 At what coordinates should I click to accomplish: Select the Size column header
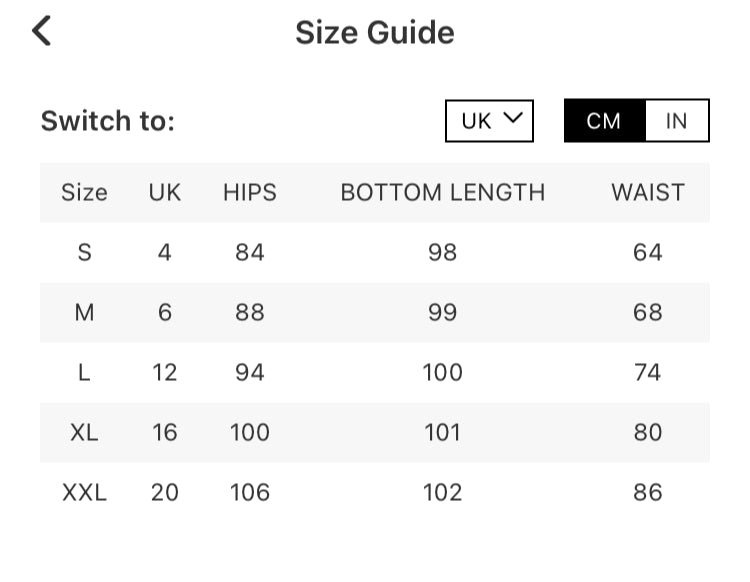pyautogui.click(x=84, y=192)
